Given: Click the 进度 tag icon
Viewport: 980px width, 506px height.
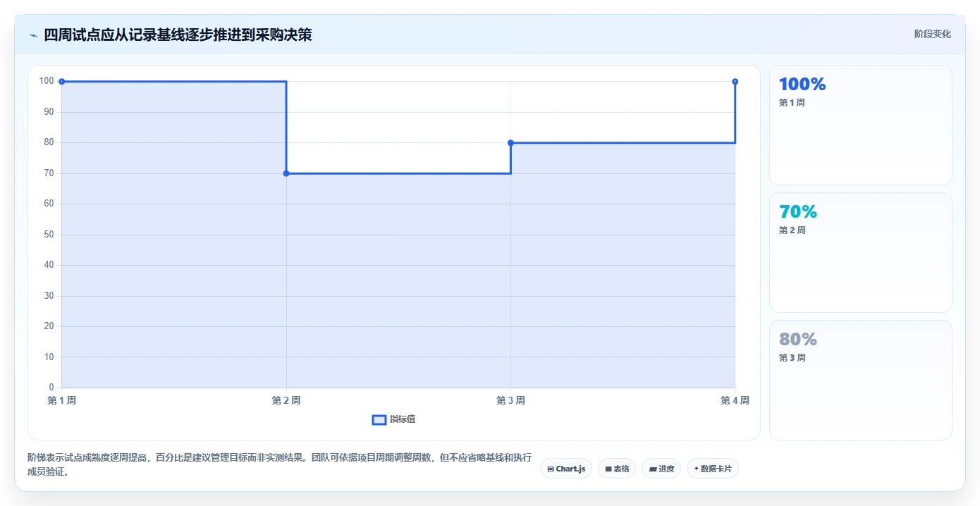Looking at the screenshot, I should coord(653,469).
